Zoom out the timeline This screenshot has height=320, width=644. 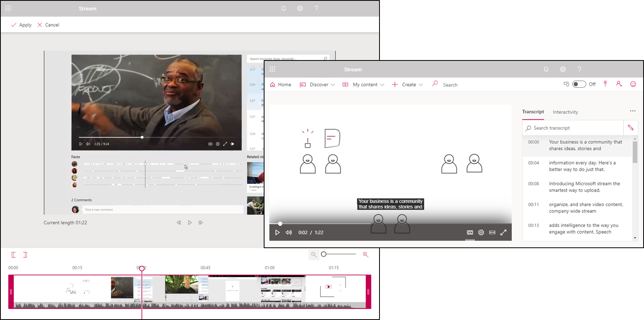point(314,254)
